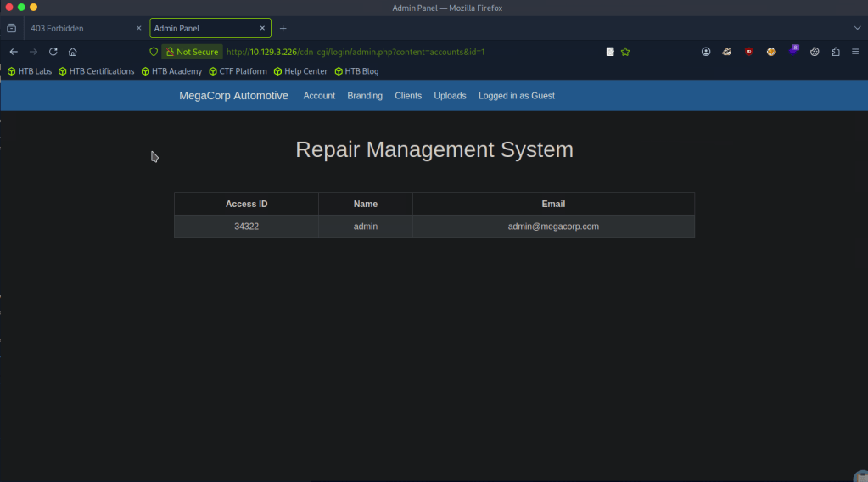Image resolution: width=868 pixels, height=482 pixels.
Task: Go to the Firefox home page
Action: (73, 52)
